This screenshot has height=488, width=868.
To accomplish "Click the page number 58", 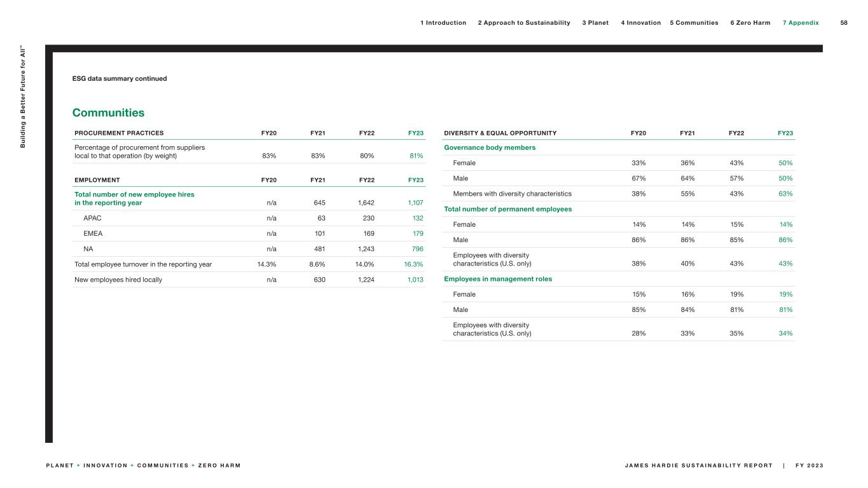I will 844,23.
